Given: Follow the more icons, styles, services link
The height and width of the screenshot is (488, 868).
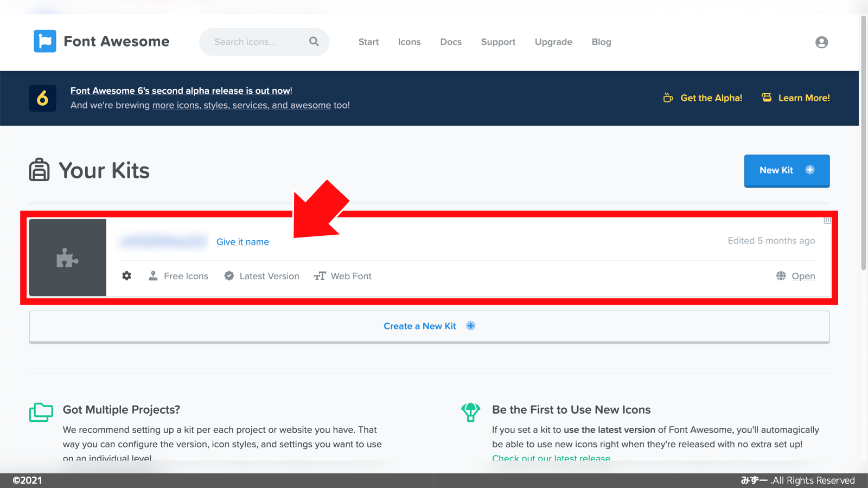Looking at the screenshot, I should point(241,105).
